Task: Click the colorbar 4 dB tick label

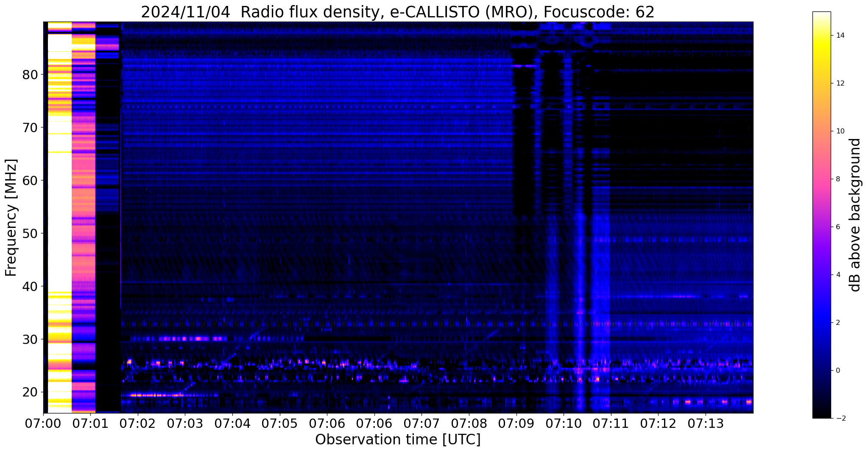Action: [x=837, y=275]
